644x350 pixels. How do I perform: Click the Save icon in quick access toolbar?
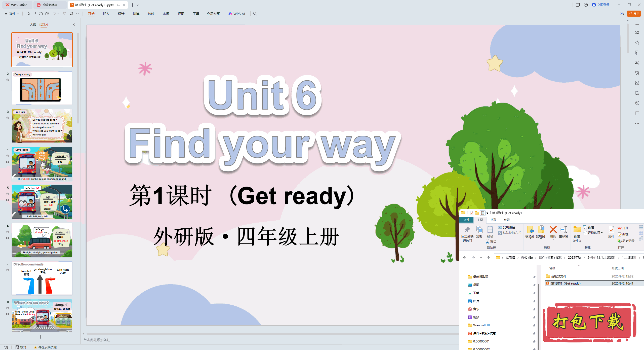click(x=28, y=14)
